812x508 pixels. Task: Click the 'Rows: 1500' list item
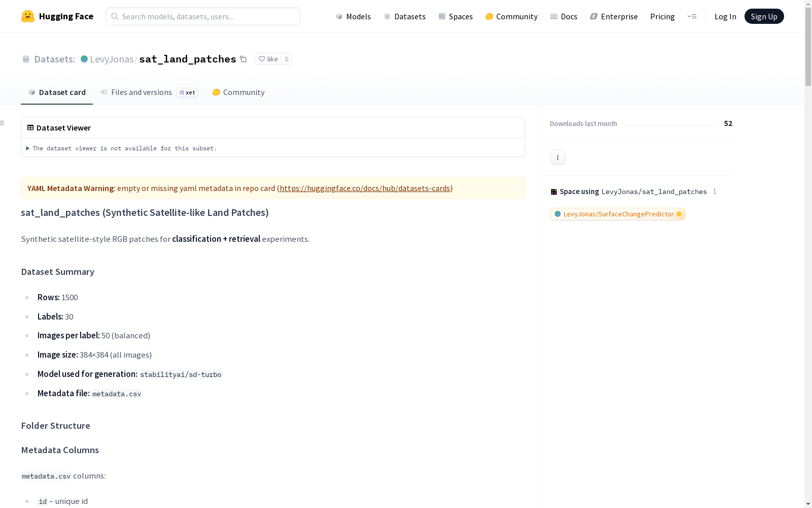(58, 297)
